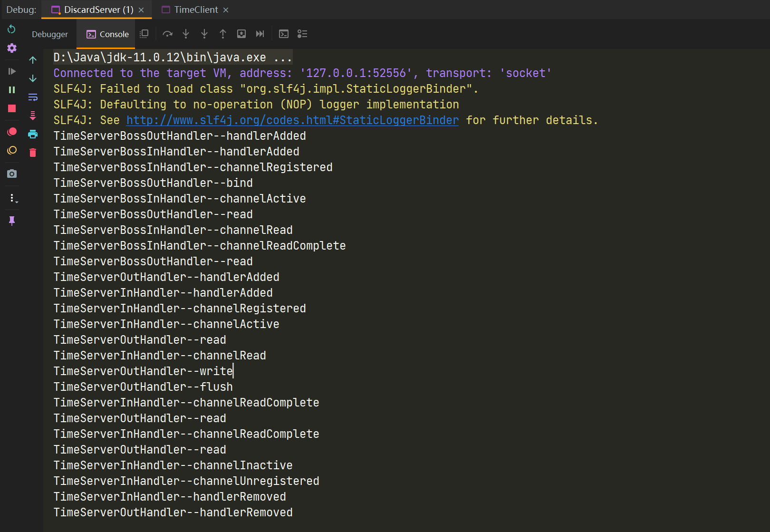Click 'TimeServerOutHandler--handlerRemoved' line
Viewport: 770px width, 532px height.
click(x=173, y=513)
